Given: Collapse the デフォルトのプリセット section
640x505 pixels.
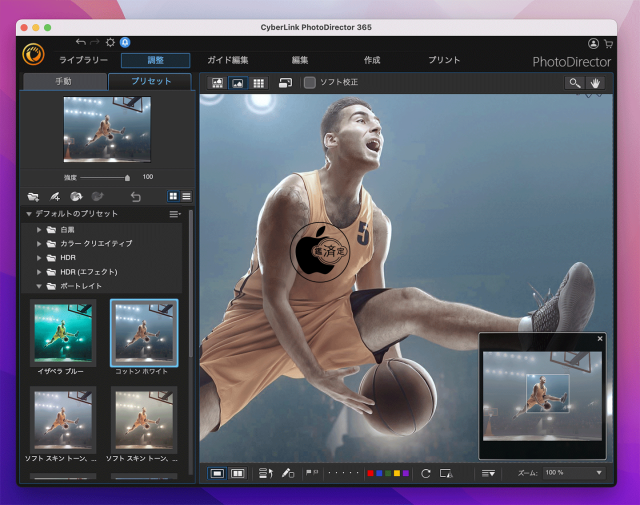Looking at the screenshot, I should 29,214.
